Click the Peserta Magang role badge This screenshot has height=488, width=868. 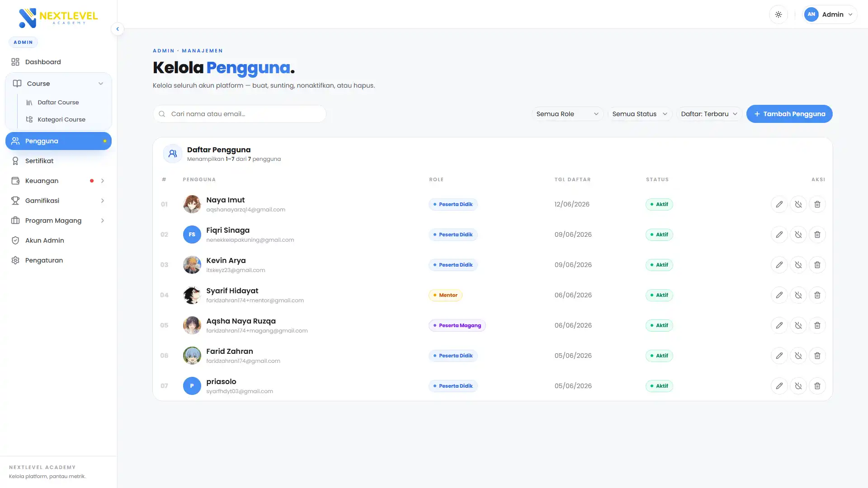(x=457, y=325)
